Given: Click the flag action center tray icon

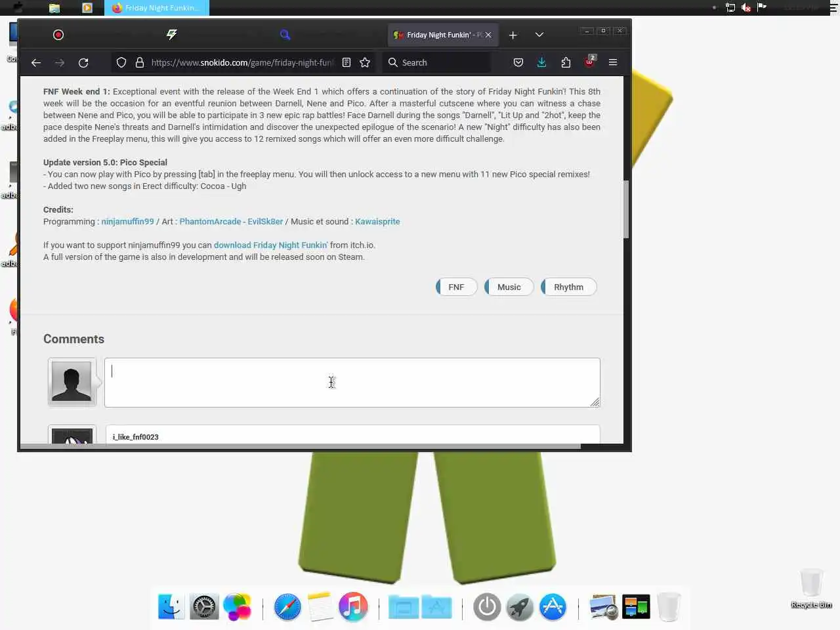Looking at the screenshot, I should (762, 7).
